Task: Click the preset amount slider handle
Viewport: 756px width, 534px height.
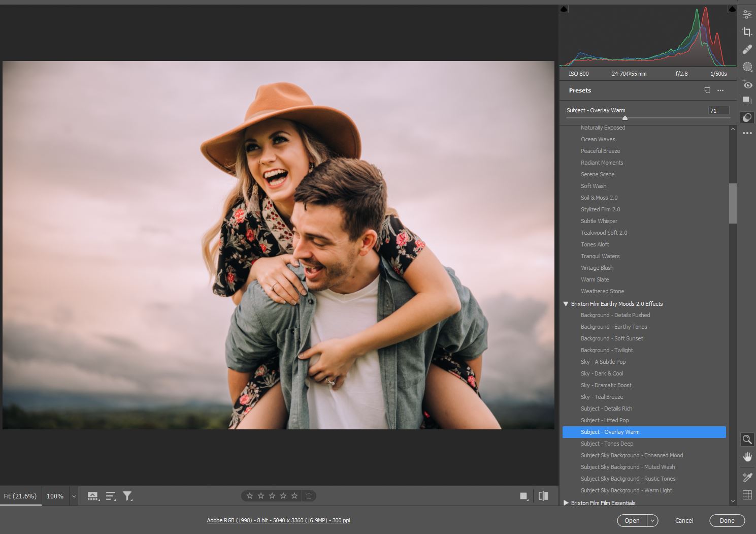Action: (624, 118)
